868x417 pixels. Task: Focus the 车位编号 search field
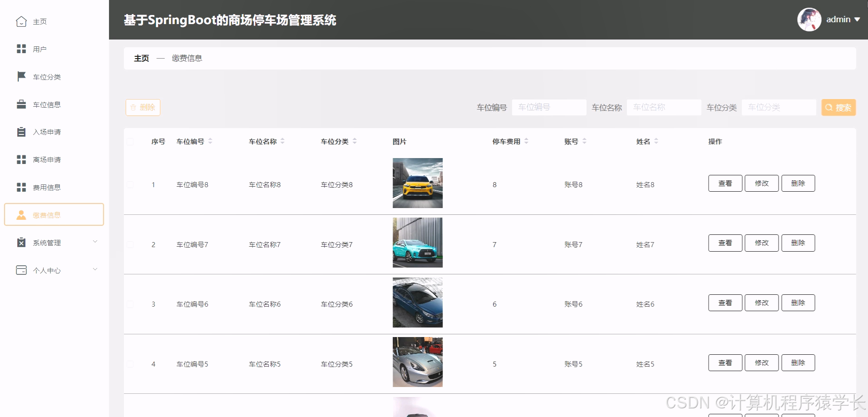click(549, 107)
